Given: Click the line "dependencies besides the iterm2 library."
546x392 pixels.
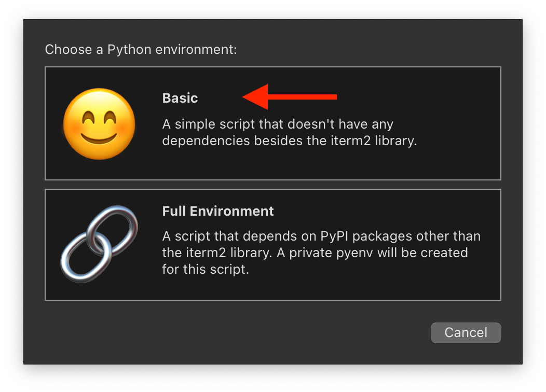Looking at the screenshot, I should (290, 141).
